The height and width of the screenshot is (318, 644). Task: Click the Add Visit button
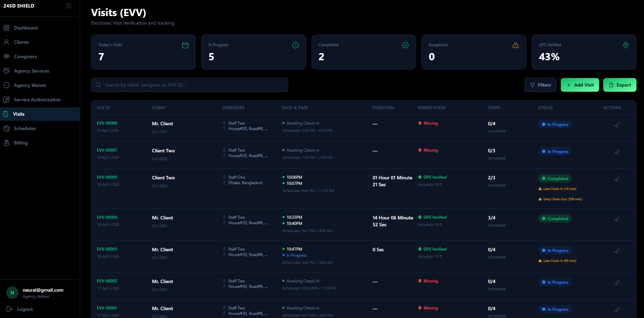pos(580,85)
